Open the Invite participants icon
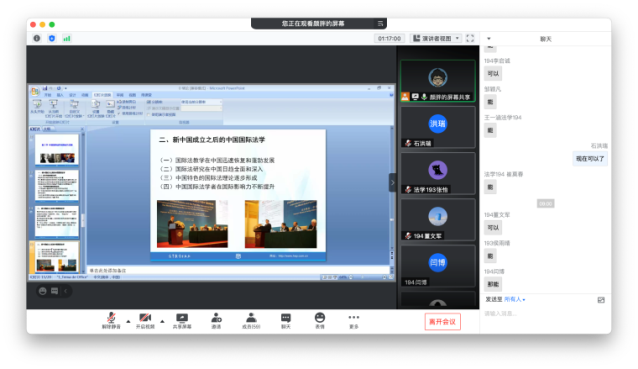 point(216,321)
